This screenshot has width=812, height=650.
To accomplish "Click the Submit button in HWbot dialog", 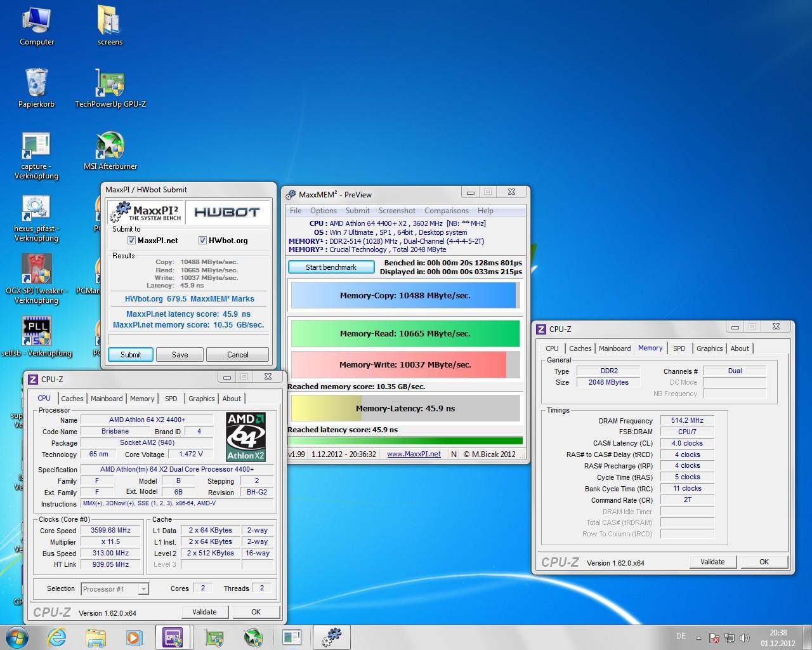I will pos(131,355).
